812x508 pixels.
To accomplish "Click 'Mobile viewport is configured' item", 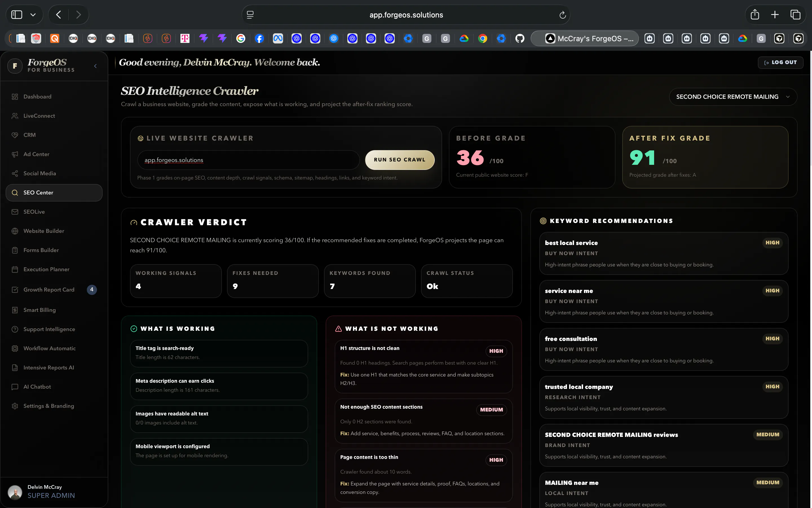I will [x=219, y=452].
